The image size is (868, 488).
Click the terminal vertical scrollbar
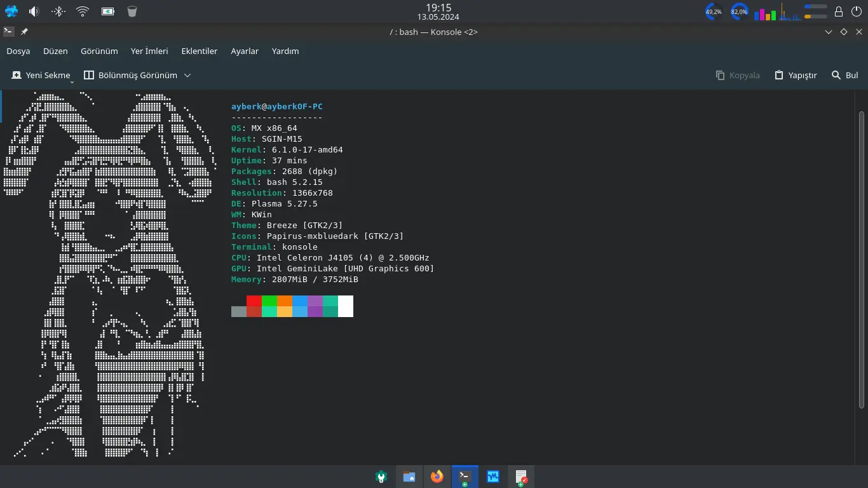[x=862, y=259]
